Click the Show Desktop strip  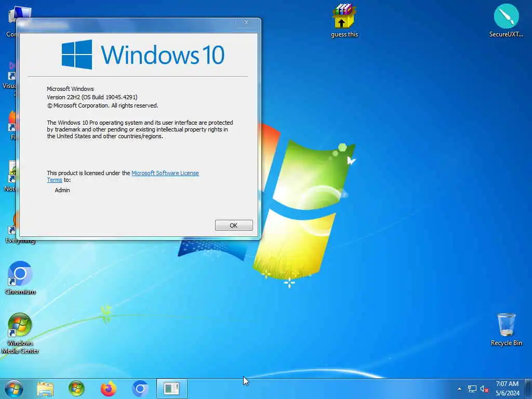coord(528,389)
